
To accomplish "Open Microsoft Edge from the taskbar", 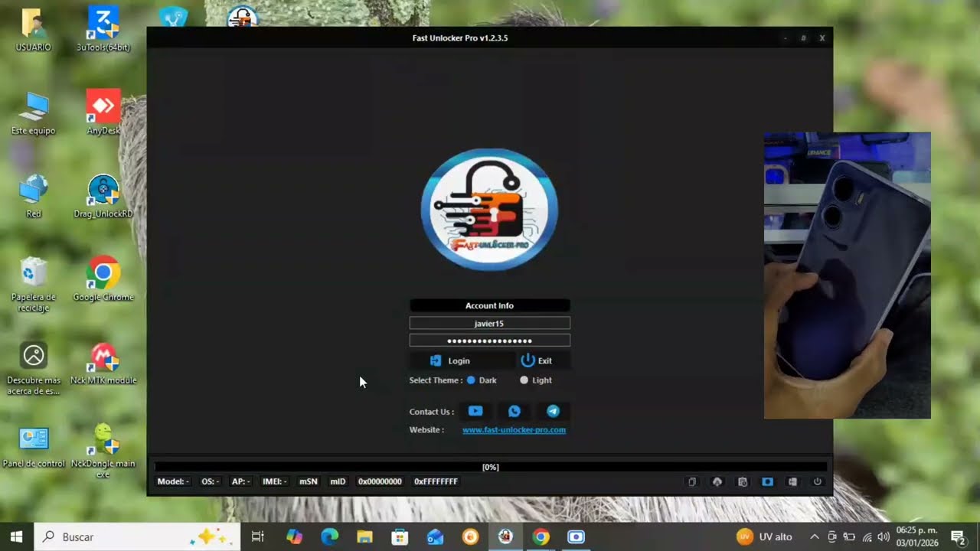I will (329, 536).
